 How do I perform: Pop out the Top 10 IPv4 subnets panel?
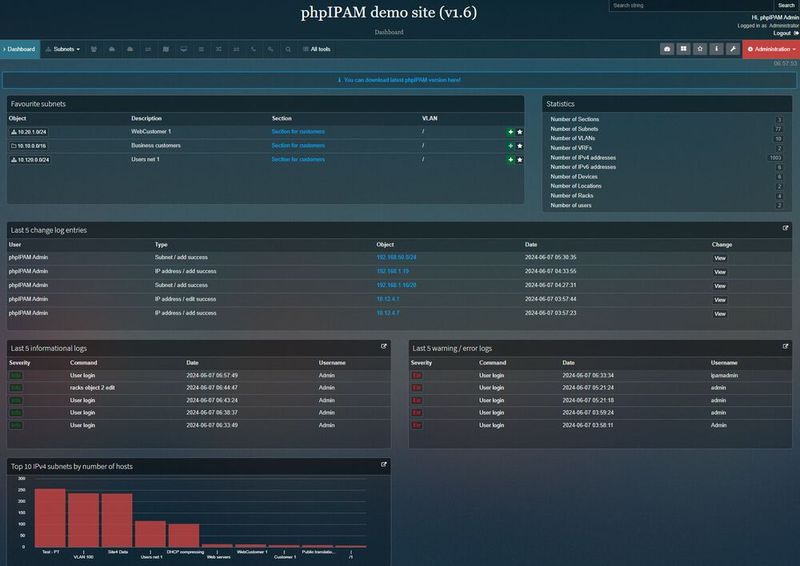point(384,465)
